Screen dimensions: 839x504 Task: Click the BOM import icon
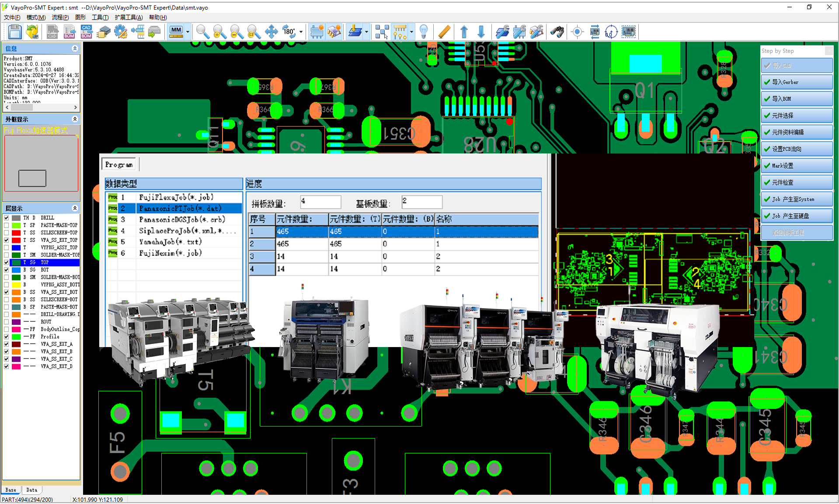pyautogui.click(x=70, y=32)
